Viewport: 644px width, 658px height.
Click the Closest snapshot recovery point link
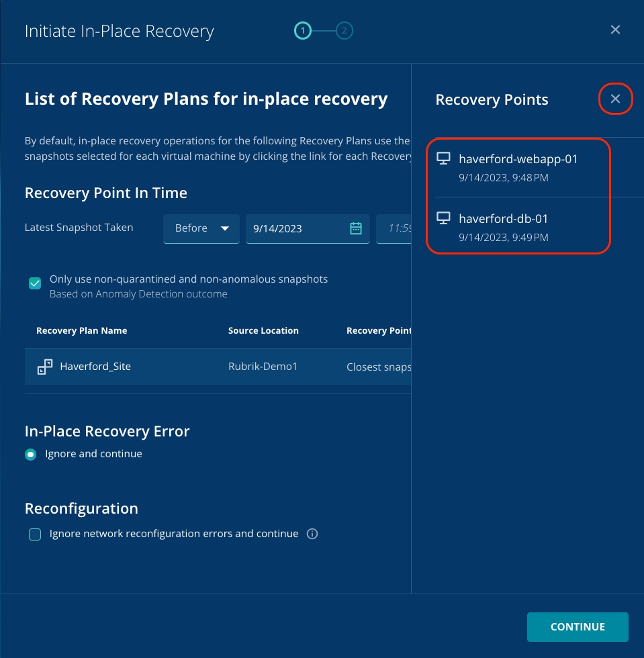[378, 367]
